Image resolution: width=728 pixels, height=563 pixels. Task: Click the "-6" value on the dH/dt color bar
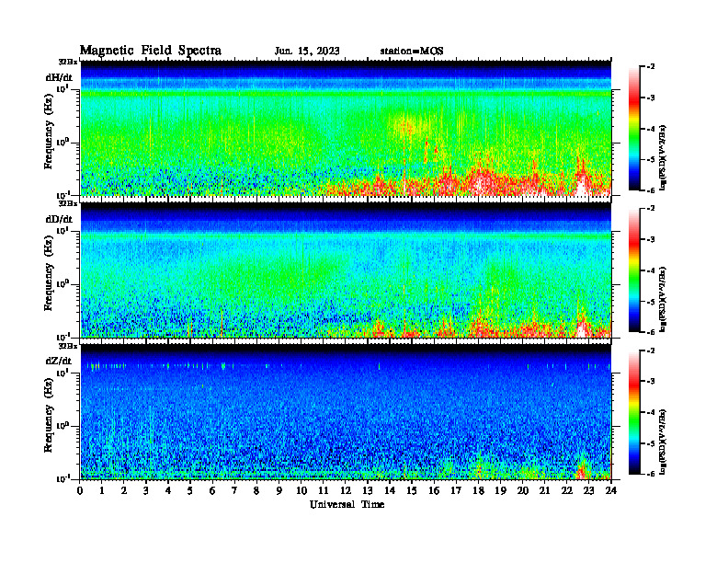pyautogui.click(x=651, y=190)
